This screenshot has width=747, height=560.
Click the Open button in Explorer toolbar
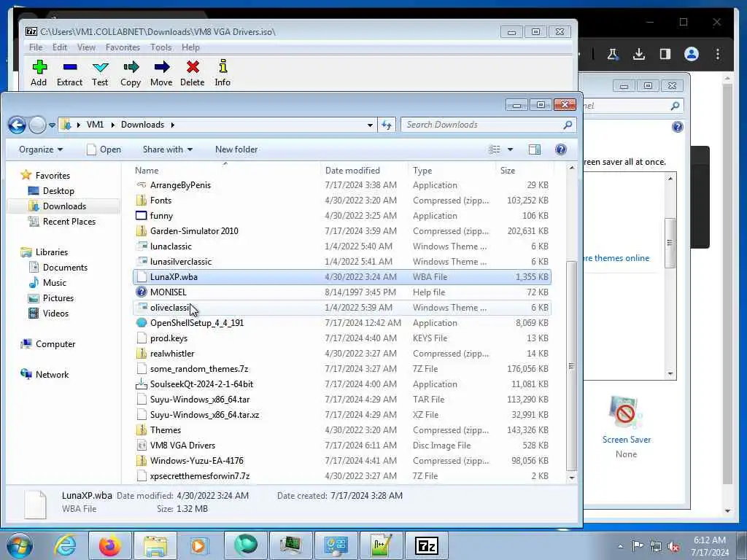[x=104, y=149]
